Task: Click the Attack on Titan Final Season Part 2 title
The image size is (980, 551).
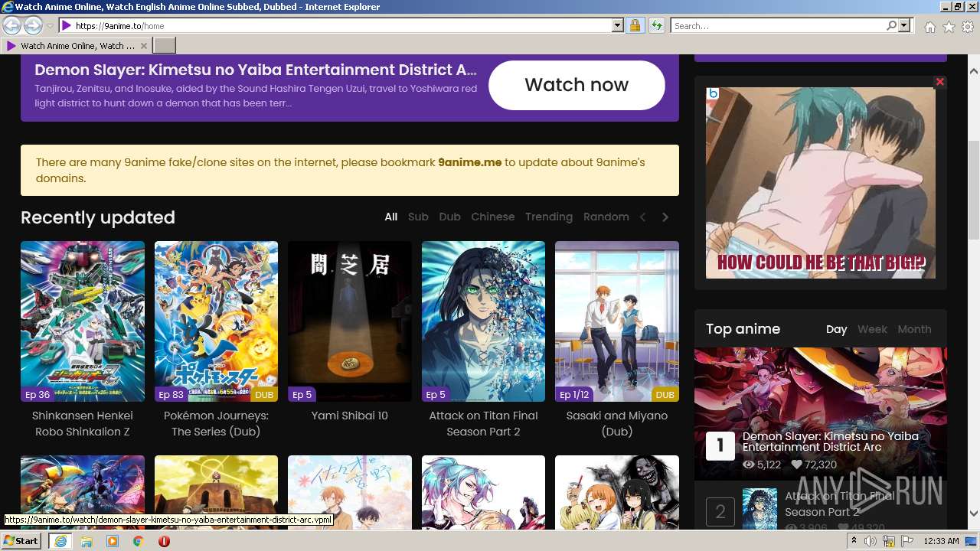Action: (x=483, y=423)
